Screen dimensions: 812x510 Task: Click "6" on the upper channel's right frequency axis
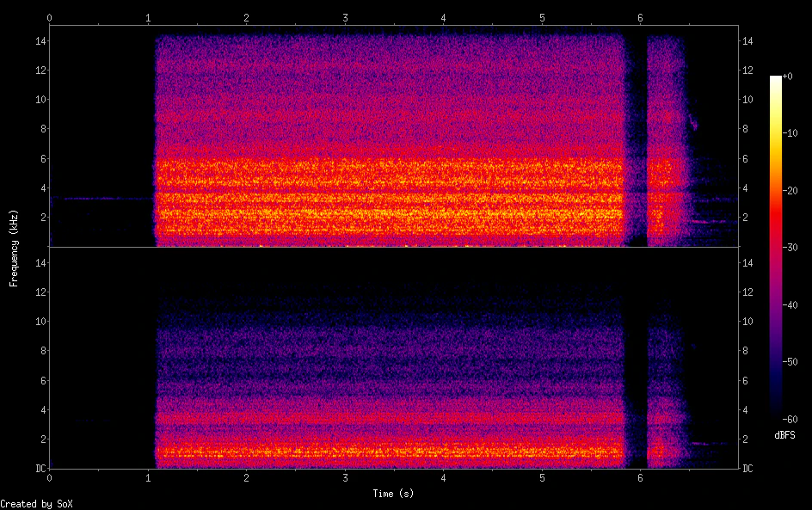(x=745, y=159)
